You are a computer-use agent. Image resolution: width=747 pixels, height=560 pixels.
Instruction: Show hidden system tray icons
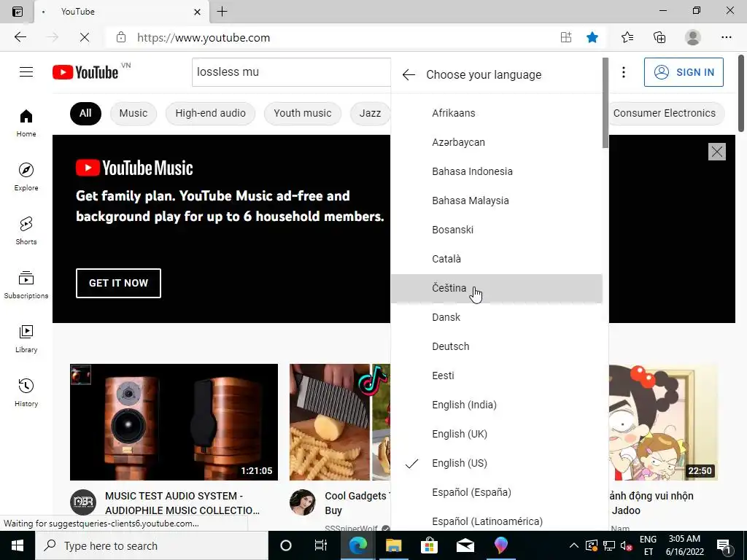click(574, 545)
